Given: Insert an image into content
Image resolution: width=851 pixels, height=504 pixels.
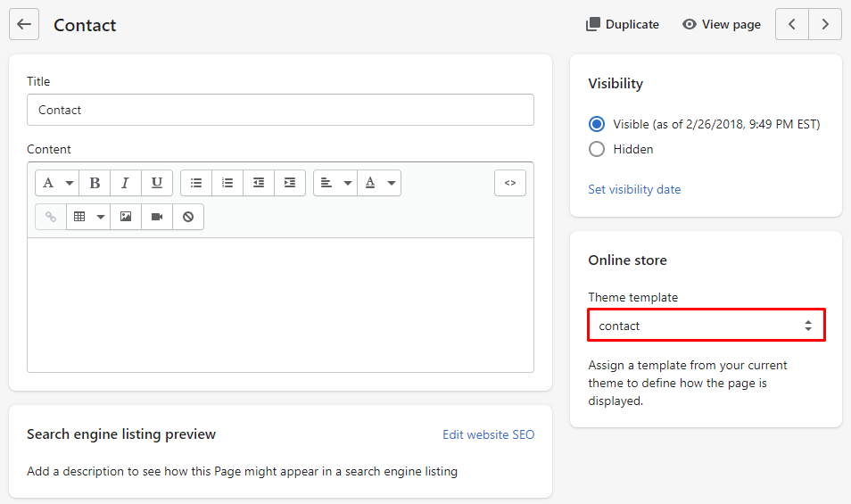Looking at the screenshot, I should click(x=126, y=217).
